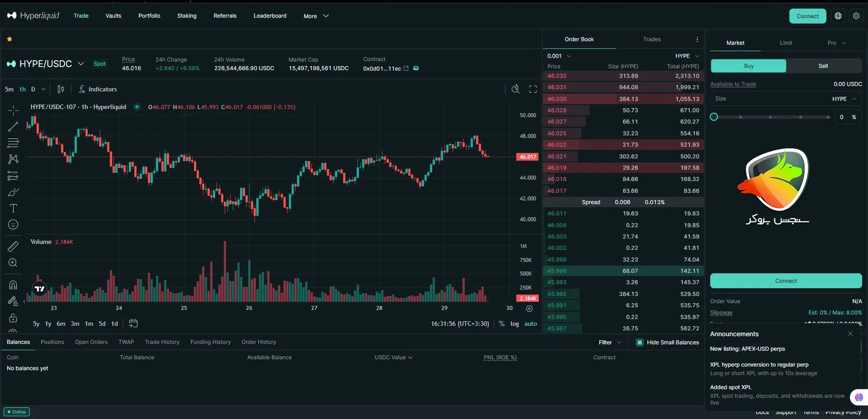Switch to the Trades tab
The image size is (868, 419).
coord(652,39)
